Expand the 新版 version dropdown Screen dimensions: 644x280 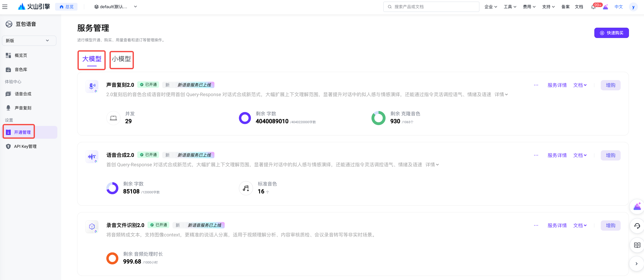tap(29, 41)
